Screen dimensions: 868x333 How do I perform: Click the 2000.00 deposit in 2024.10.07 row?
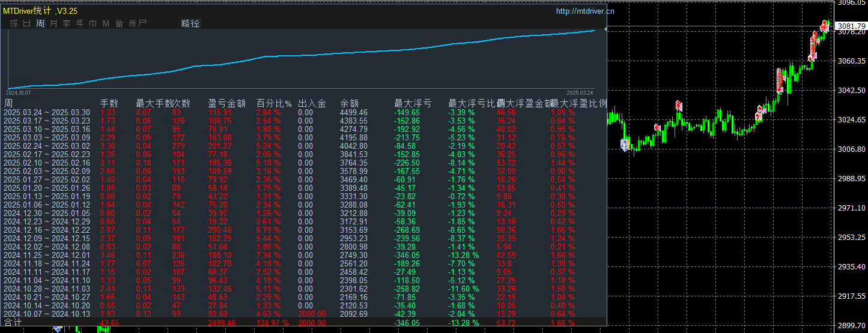click(312, 314)
